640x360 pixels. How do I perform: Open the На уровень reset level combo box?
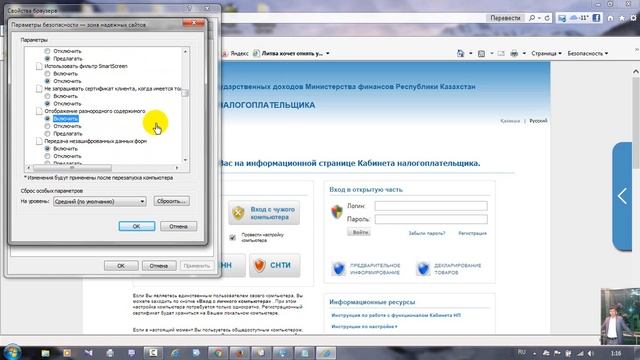click(100, 201)
